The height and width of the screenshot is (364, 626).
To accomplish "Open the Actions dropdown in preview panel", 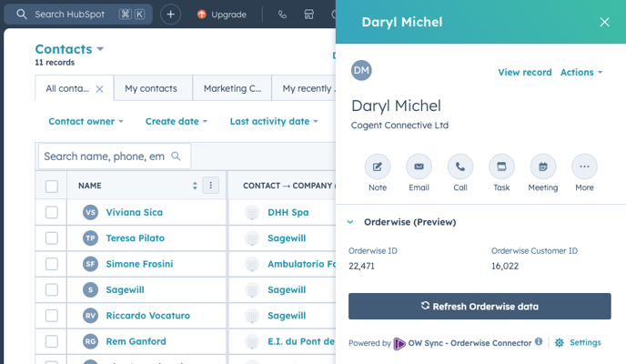I will point(581,72).
